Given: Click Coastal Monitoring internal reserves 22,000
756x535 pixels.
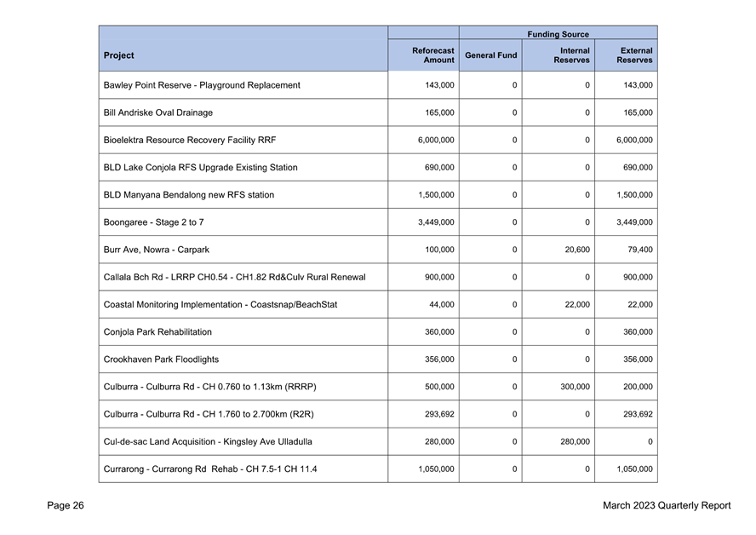Looking at the screenshot, I should (x=577, y=304).
